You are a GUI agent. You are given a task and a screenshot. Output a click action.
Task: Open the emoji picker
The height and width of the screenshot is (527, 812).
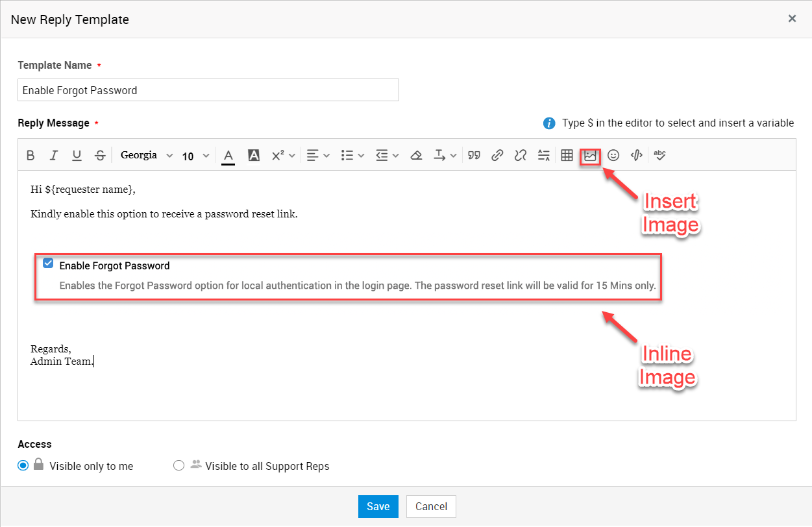(613, 156)
